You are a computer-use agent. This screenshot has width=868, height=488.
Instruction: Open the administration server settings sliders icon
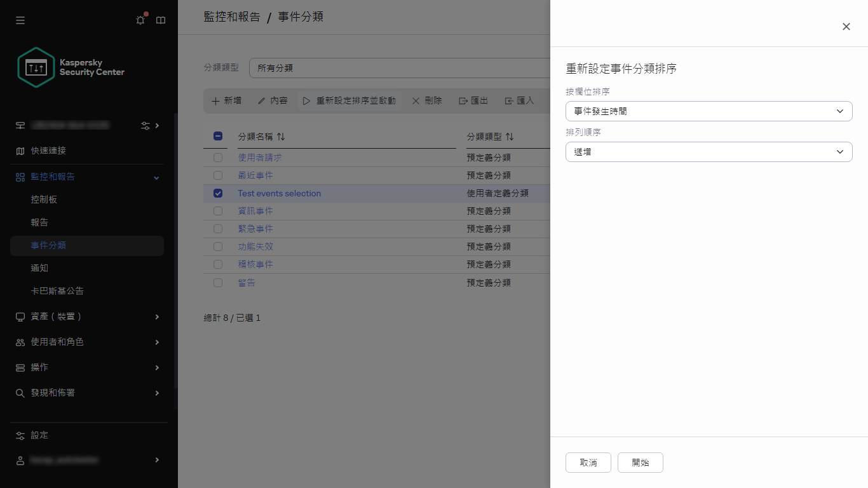pos(146,125)
